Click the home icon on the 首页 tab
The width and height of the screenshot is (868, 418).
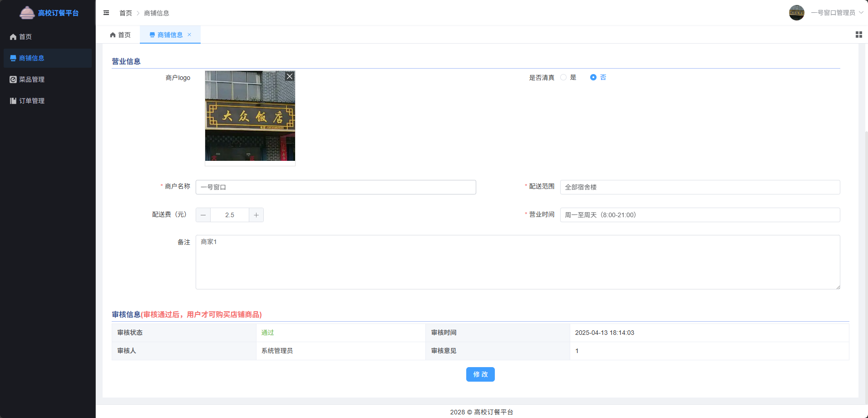[112, 35]
